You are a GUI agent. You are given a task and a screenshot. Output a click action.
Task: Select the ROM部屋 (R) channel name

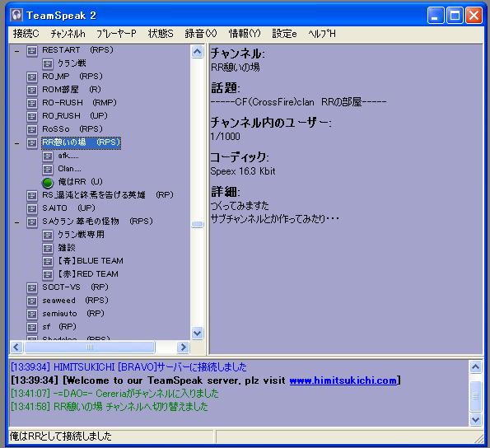point(72,90)
